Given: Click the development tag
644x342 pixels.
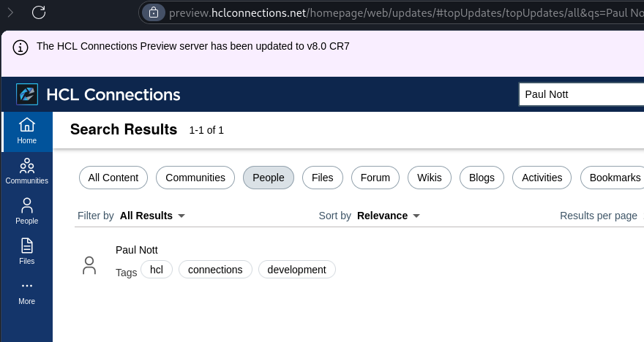Looking at the screenshot, I should 297,270.
